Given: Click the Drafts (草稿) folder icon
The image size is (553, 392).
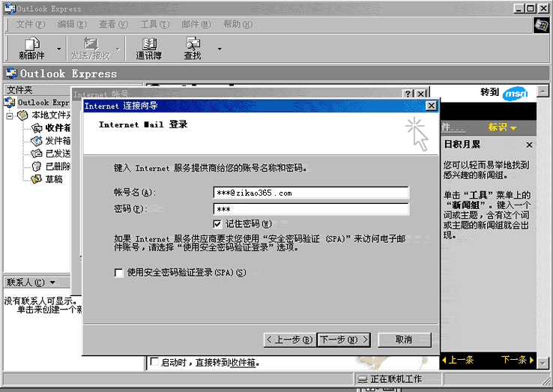Looking at the screenshot, I should pos(37,179).
